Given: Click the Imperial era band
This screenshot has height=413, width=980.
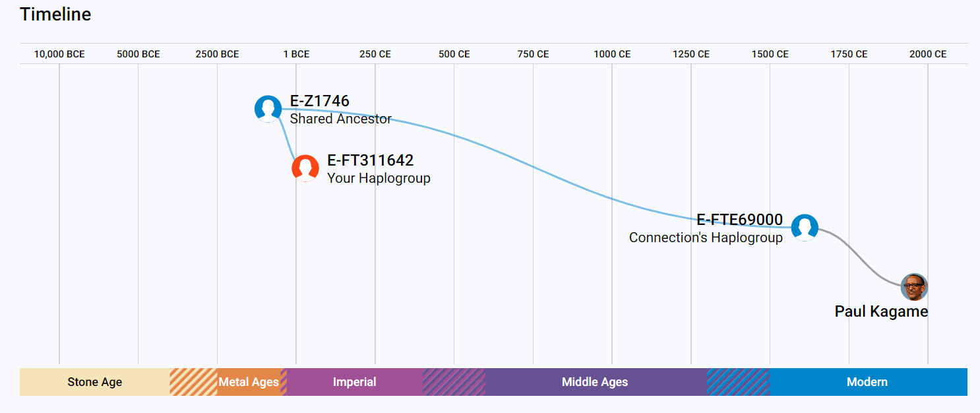Looking at the screenshot, I should (x=355, y=382).
